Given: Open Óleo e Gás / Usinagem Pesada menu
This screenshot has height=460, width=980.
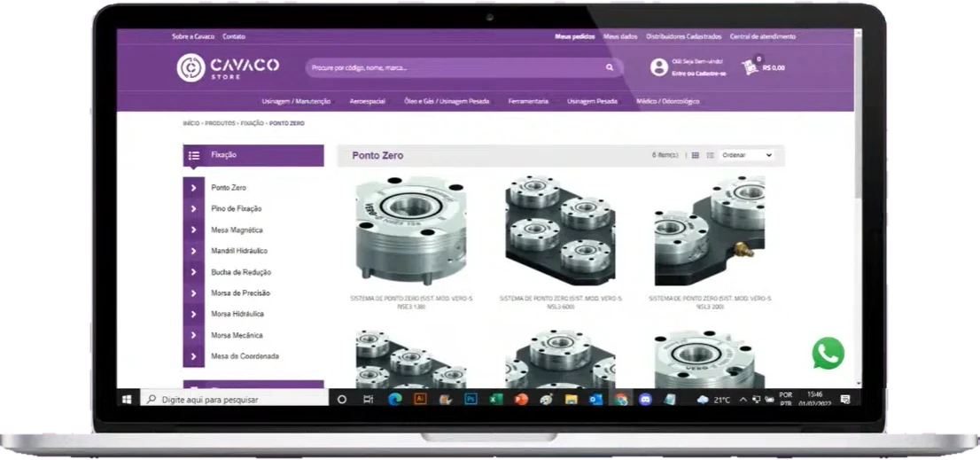Looking at the screenshot, I should click(447, 101).
